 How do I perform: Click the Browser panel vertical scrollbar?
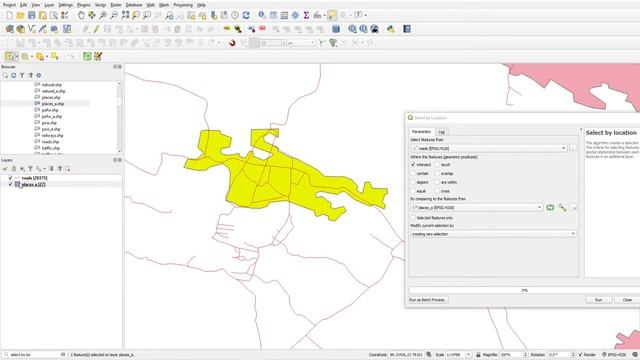(x=120, y=117)
